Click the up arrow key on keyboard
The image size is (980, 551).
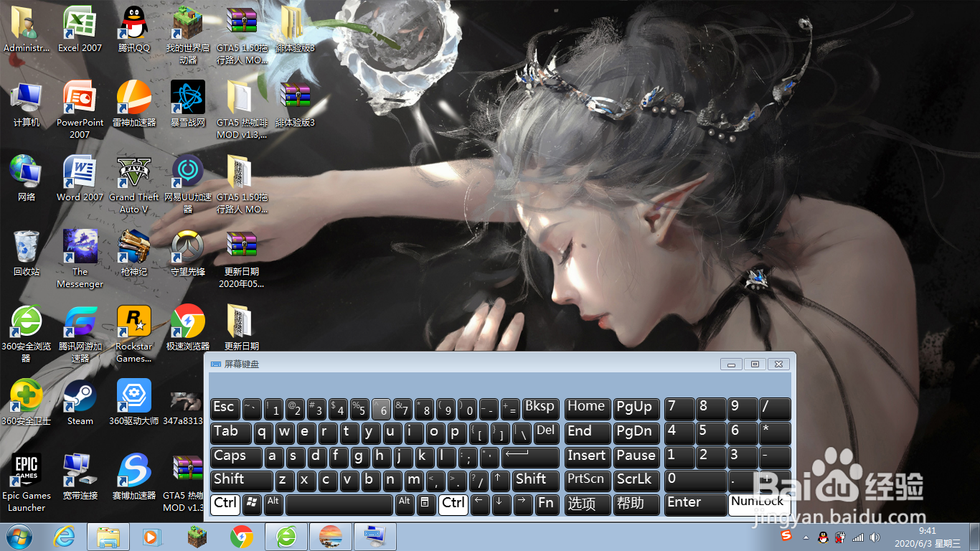(x=501, y=480)
